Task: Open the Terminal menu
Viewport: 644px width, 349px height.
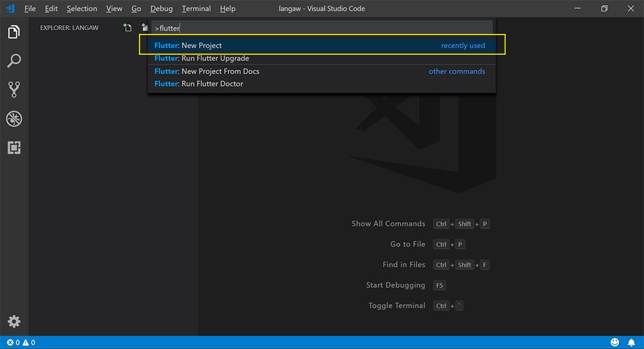Action: (196, 9)
